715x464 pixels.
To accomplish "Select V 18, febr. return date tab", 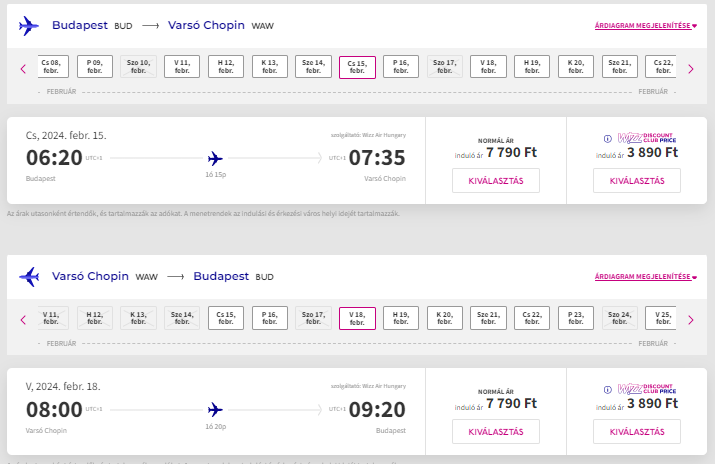I will point(357,319).
